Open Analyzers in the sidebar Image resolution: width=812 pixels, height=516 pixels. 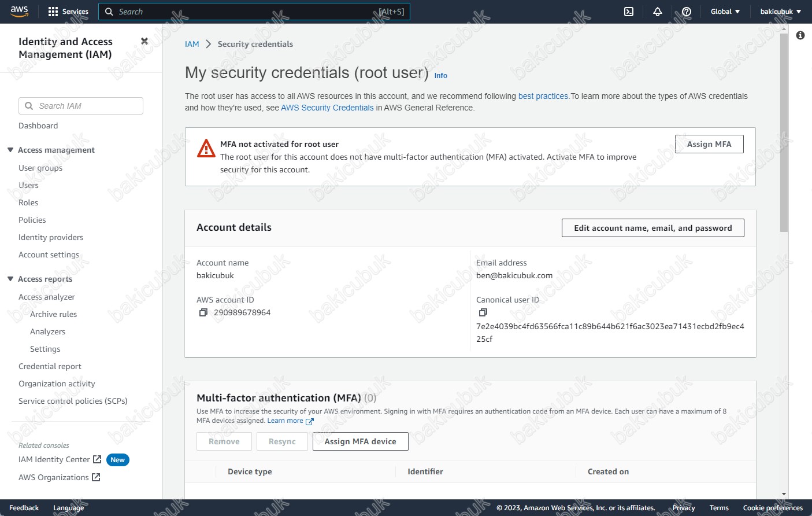[47, 331]
